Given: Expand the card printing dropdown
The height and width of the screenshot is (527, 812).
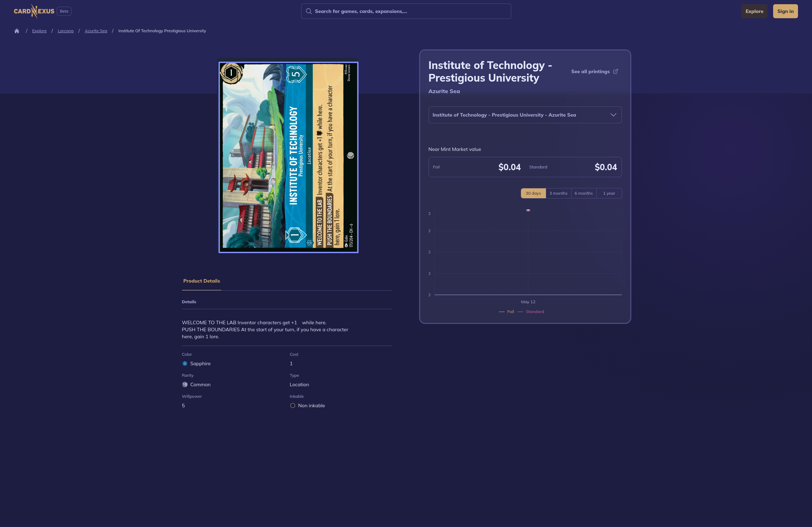Looking at the screenshot, I should (x=525, y=115).
